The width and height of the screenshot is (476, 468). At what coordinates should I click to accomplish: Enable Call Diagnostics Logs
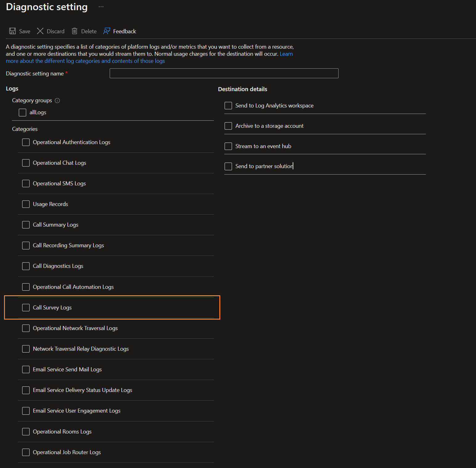(x=26, y=266)
